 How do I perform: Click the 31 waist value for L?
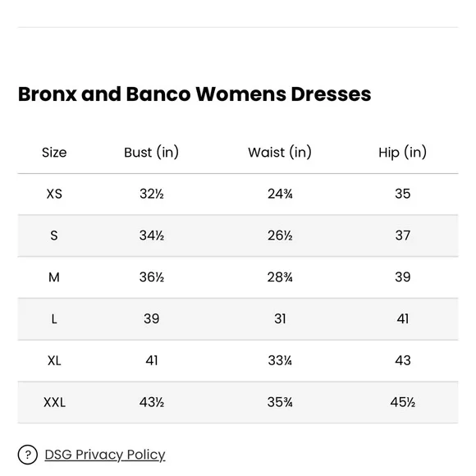280,318
